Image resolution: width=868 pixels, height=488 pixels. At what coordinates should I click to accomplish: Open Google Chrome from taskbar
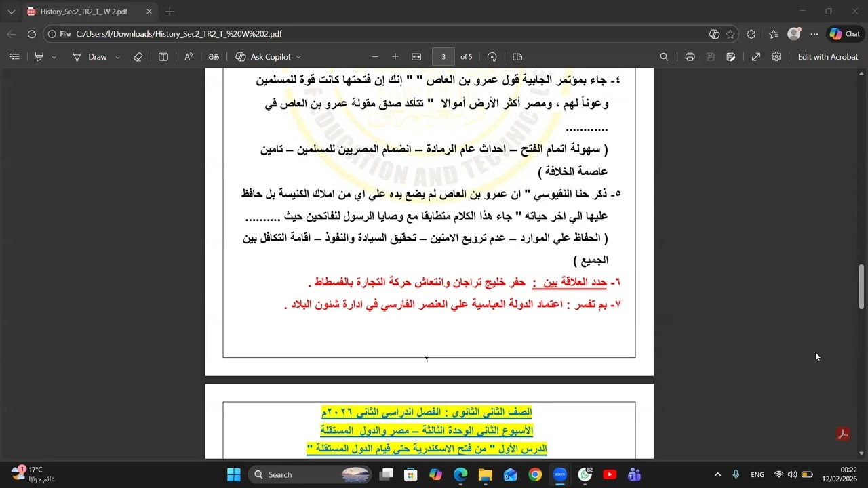tap(535, 474)
